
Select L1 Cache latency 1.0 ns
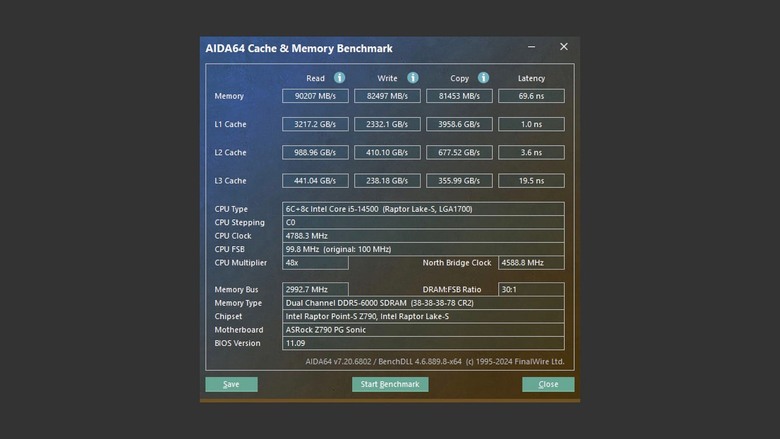tap(531, 124)
